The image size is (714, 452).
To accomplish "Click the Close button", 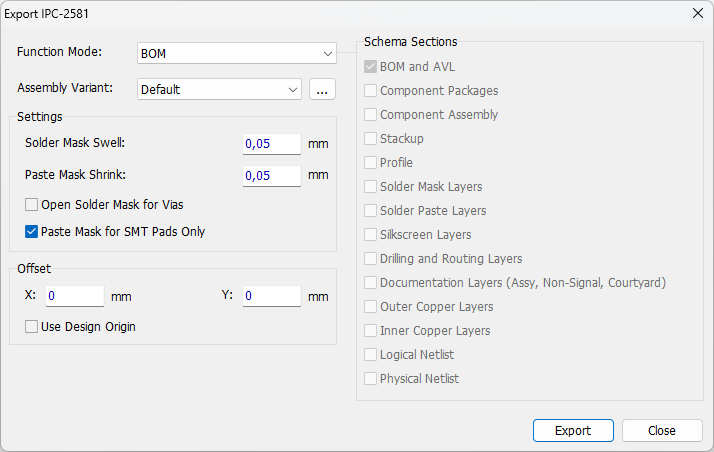I will click(662, 431).
